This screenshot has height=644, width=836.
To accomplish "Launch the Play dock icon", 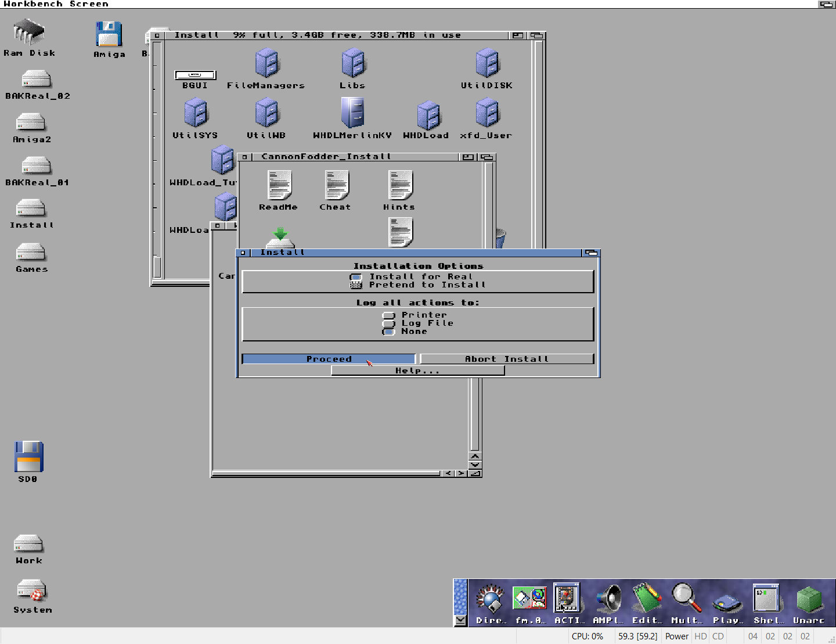I will coord(727,603).
